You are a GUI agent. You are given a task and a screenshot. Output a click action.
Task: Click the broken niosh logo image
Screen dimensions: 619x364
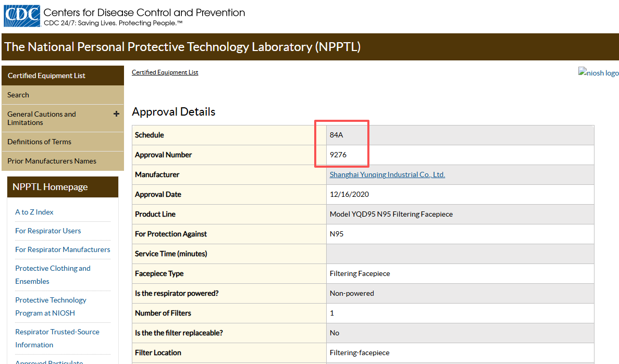pyautogui.click(x=599, y=72)
